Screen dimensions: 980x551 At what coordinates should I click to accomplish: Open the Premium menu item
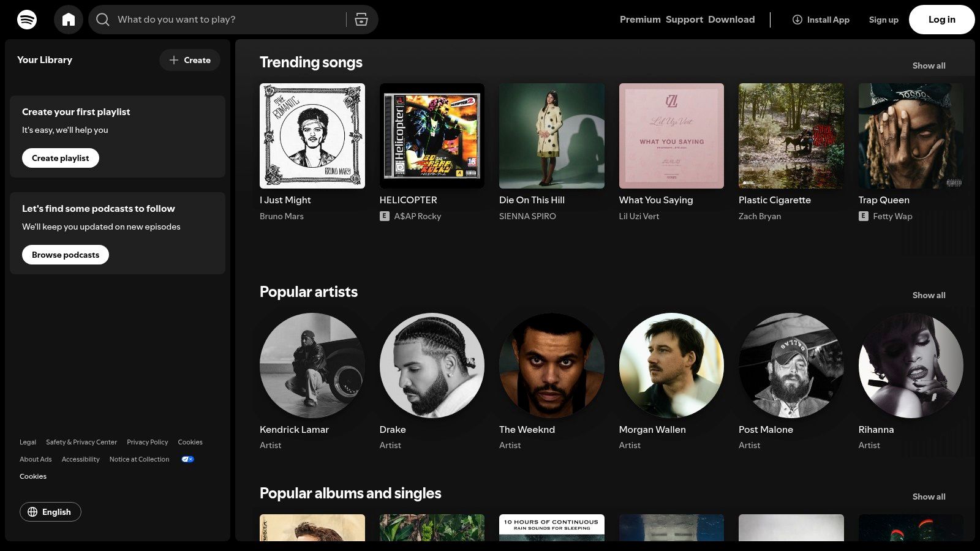(x=640, y=19)
